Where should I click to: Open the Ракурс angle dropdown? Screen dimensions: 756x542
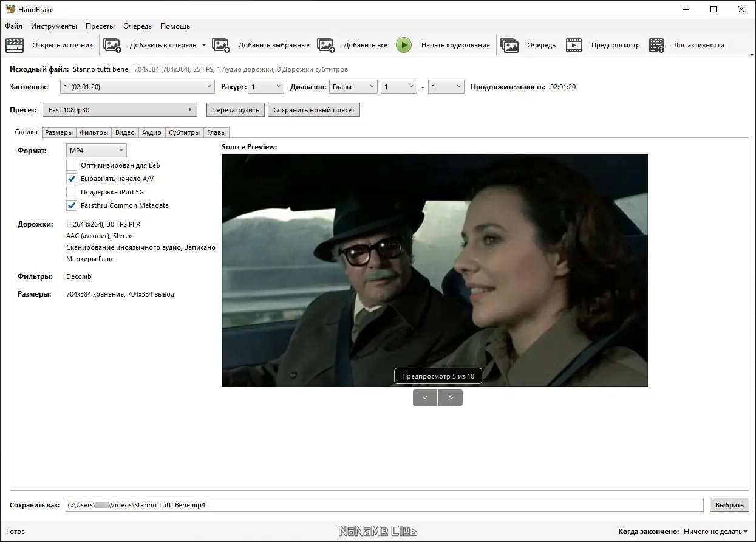[267, 87]
